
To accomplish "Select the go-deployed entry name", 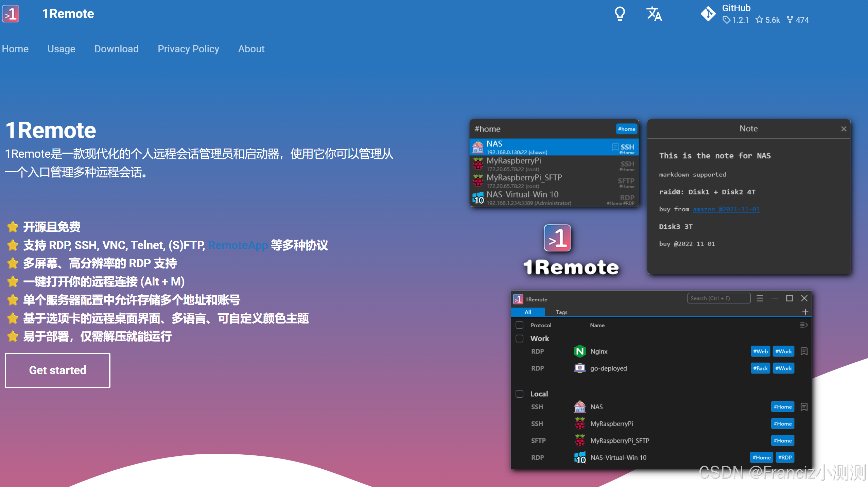I will [608, 368].
